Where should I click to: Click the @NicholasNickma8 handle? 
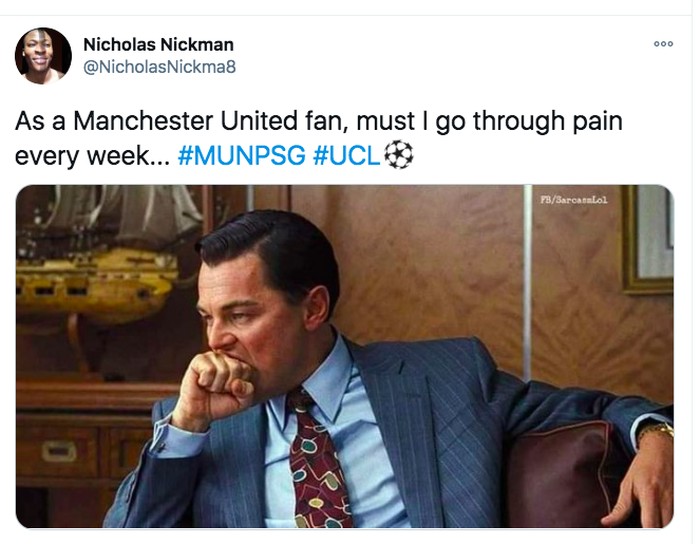click(158, 67)
